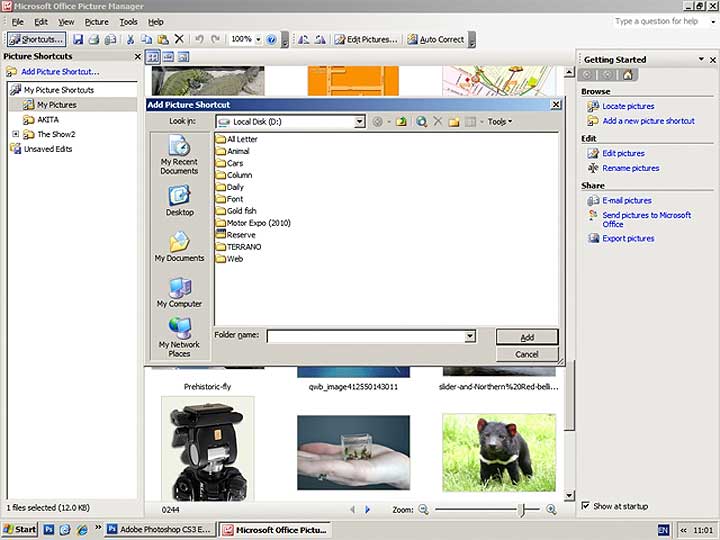
Task: Open the Look in drive dropdown
Action: [359, 122]
